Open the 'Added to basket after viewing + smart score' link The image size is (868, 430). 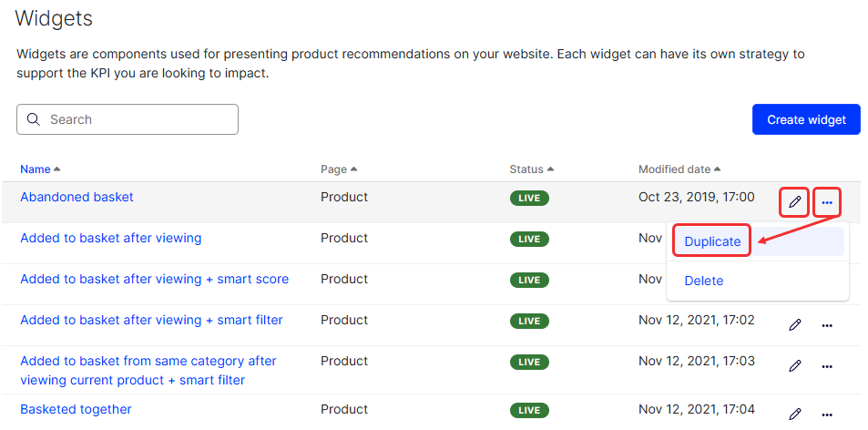155,279
